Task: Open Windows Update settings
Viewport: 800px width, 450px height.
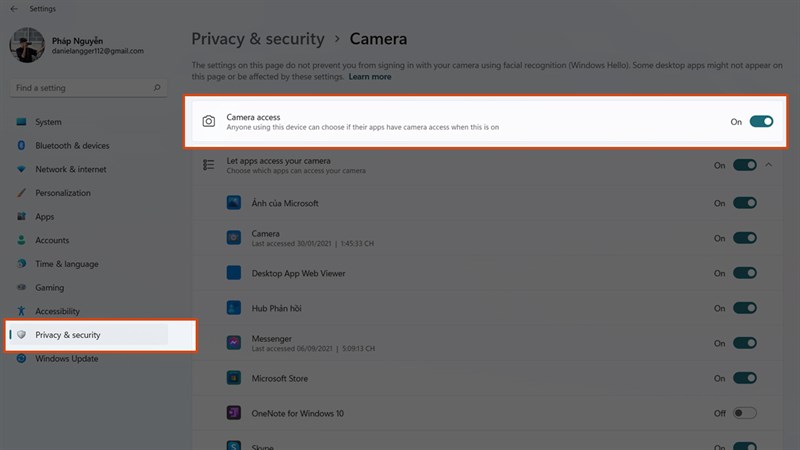Action: click(x=67, y=358)
